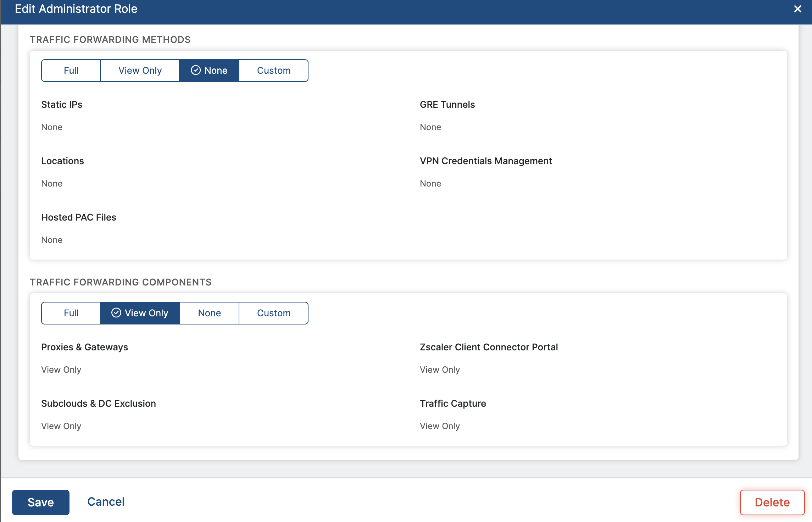812x522 pixels.
Task: Click the GRE Tunnels permission label
Action: point(447,105)
